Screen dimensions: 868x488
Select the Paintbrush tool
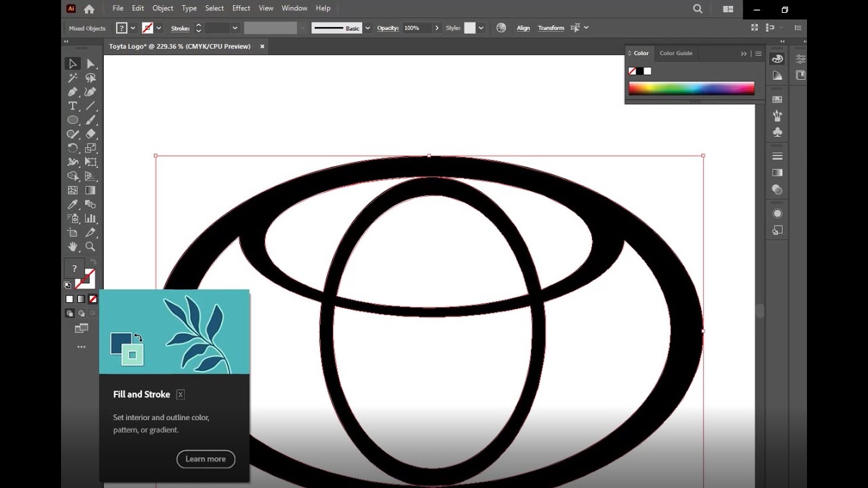(90, 120)
